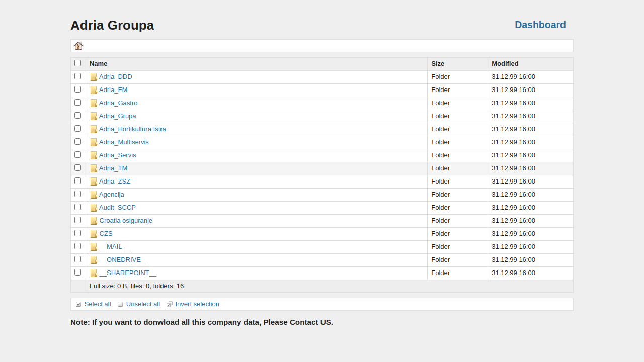Open the Dashboard link
This screenshot has width=644, height=362.
[540, 25]
